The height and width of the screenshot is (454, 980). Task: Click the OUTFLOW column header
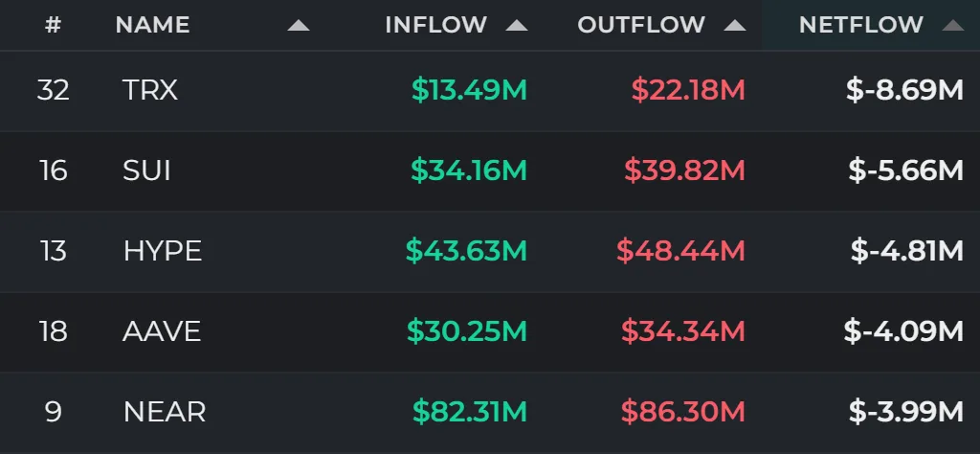641,25
